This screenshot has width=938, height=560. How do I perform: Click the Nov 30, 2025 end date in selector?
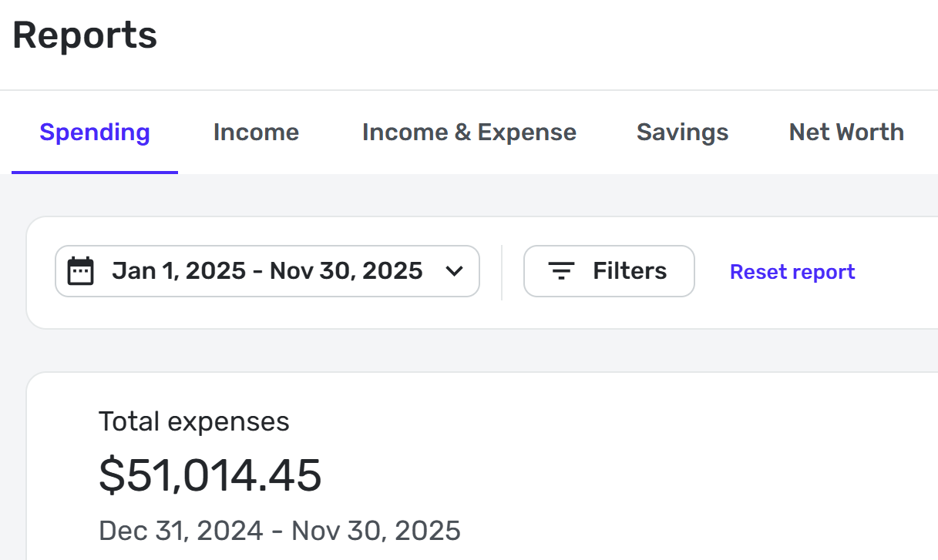(x=346, y=271)
